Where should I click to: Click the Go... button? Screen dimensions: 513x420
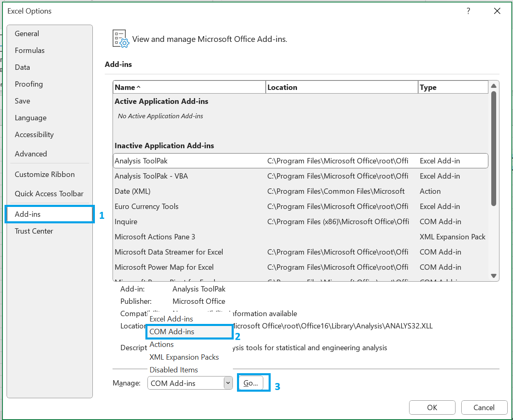[x=251, y=383]
